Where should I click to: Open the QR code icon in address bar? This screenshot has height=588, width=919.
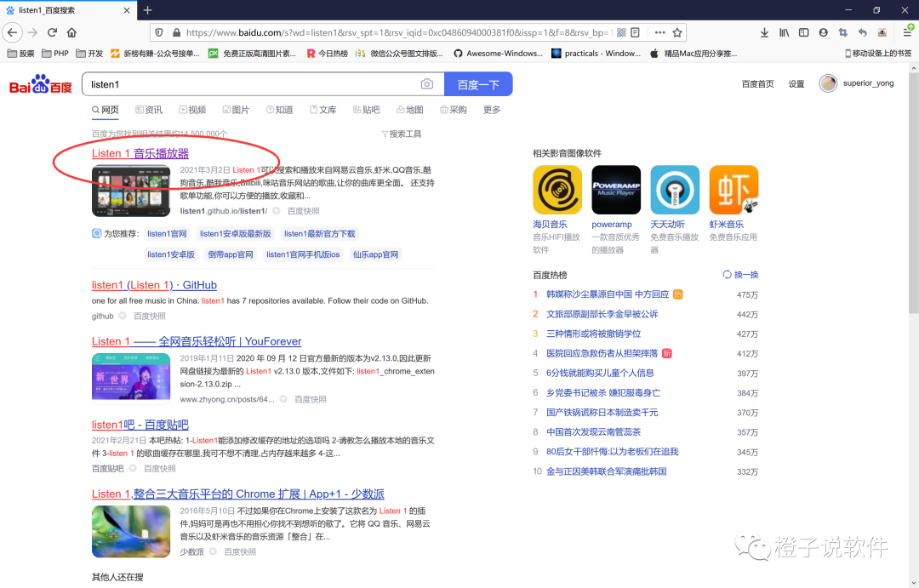(621, 33)
